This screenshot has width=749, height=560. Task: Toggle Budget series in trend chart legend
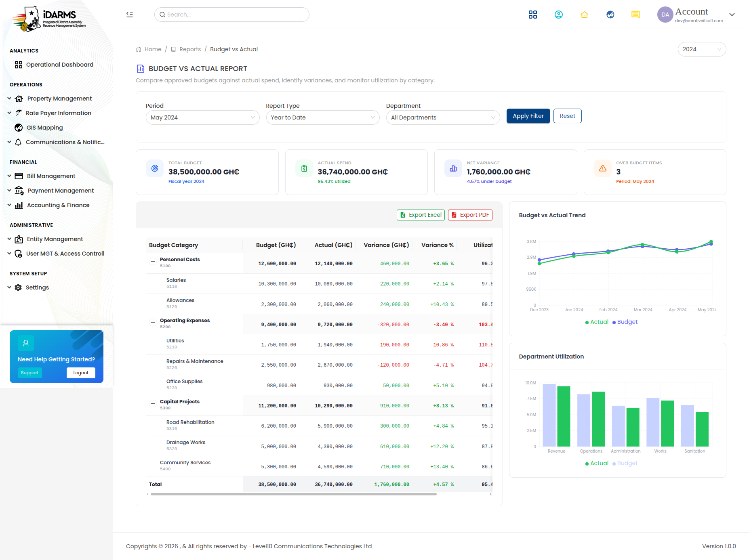(x=625, y=322)
